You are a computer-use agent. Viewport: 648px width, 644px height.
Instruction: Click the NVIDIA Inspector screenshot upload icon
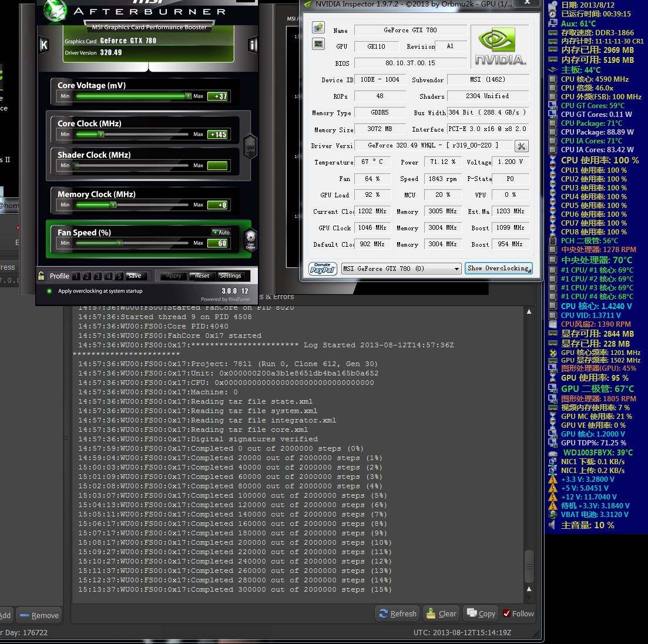point(318,28)
